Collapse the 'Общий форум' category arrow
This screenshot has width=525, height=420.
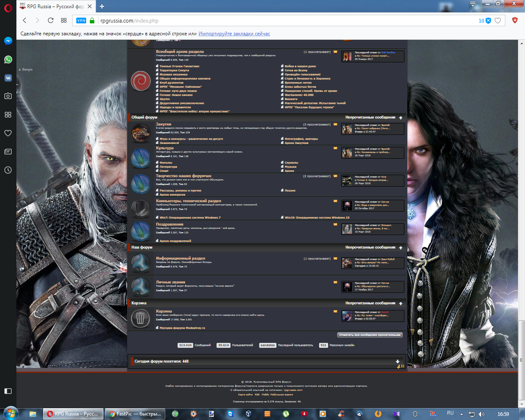(x=401, y=118)
